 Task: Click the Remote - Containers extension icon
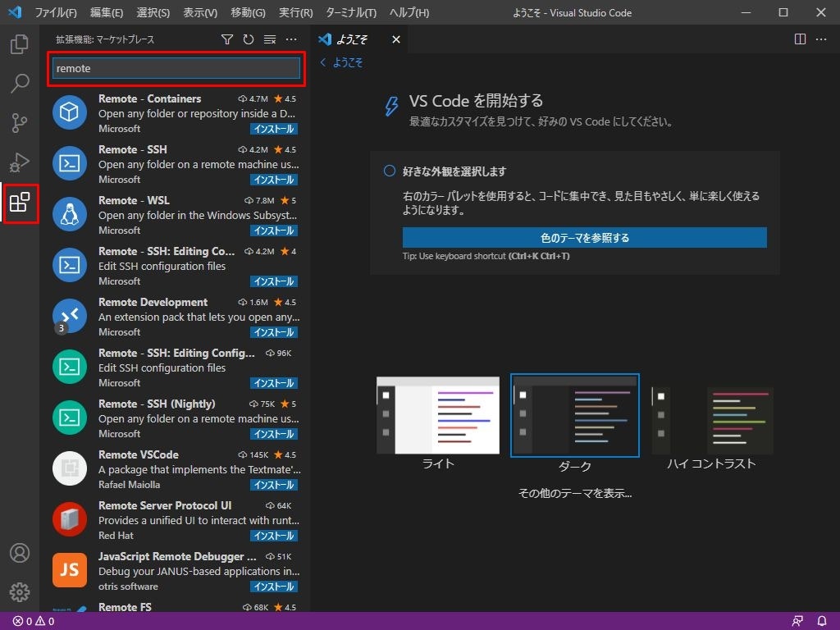click(x=70, y=112)
